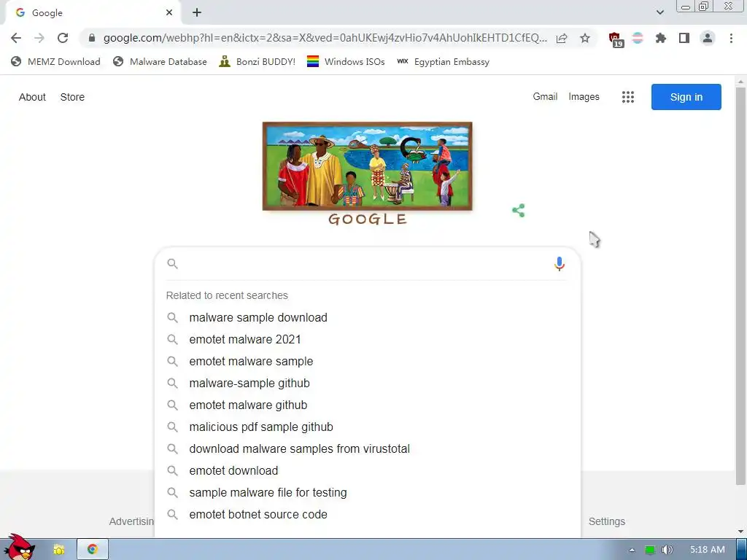Click the share page icon in the address bar
This screenshot has height=560, width=747.
click(562, 38)
